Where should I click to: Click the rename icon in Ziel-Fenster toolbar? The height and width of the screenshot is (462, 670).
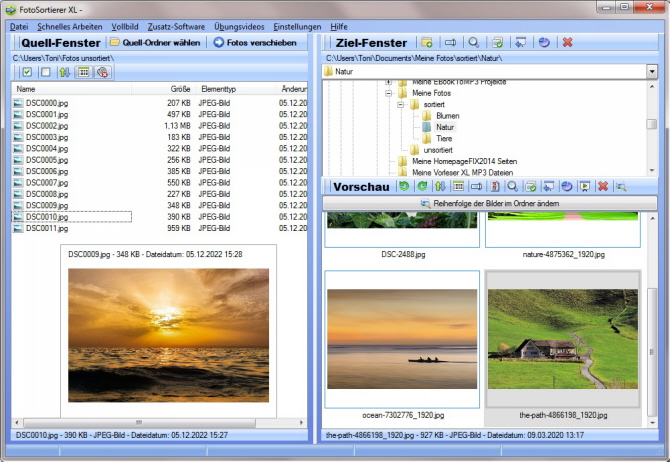coord(450,42)
